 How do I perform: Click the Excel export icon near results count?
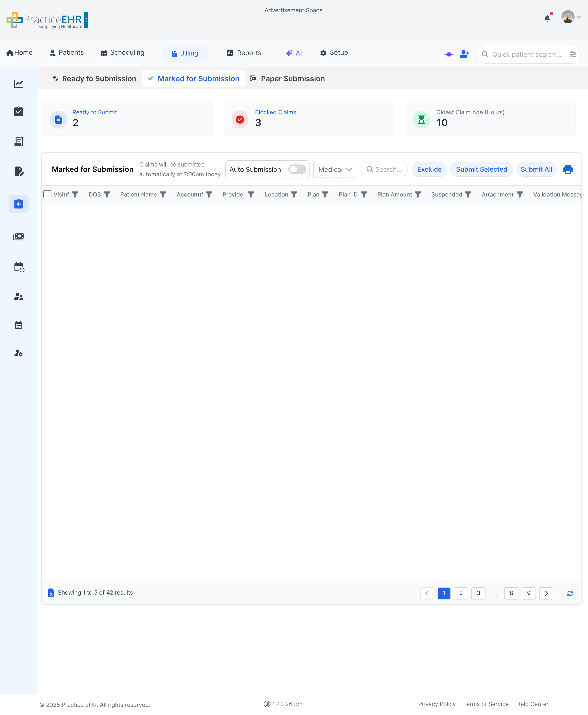point(51,593)
